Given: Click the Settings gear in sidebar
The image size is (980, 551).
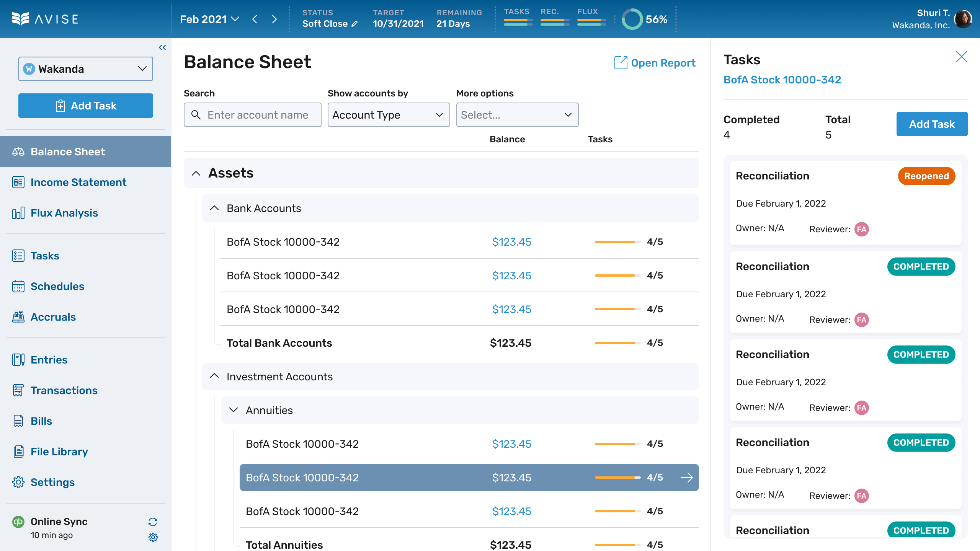Looking at the screenshot, I should click(18, 482).
